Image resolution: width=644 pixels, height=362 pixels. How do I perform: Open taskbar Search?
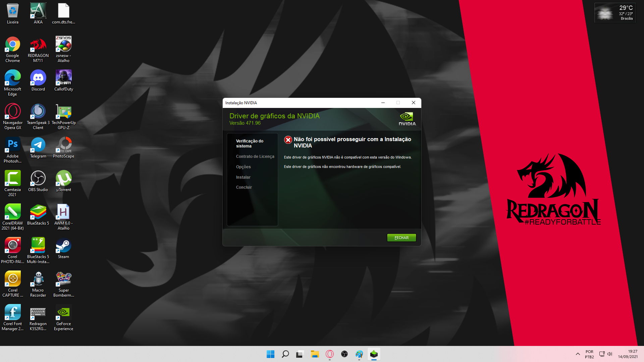285,354
